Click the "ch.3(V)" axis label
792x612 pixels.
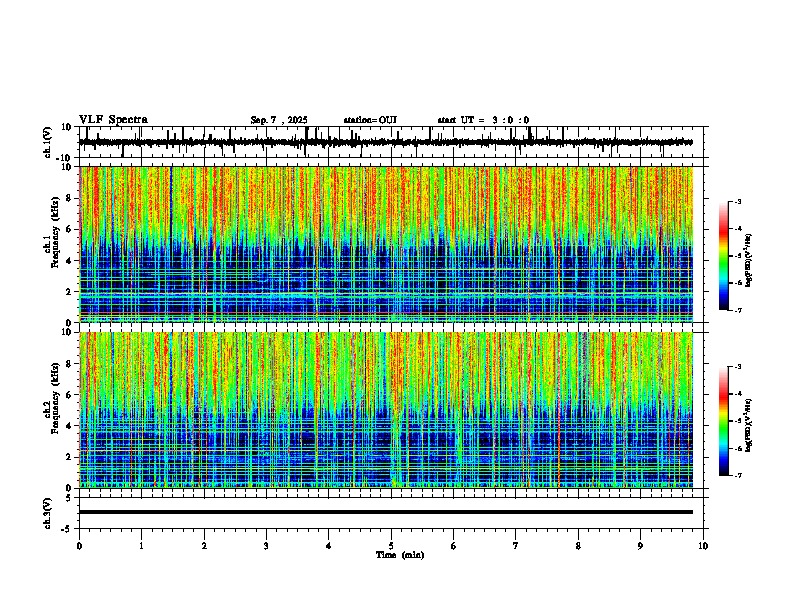coord(48,514)
